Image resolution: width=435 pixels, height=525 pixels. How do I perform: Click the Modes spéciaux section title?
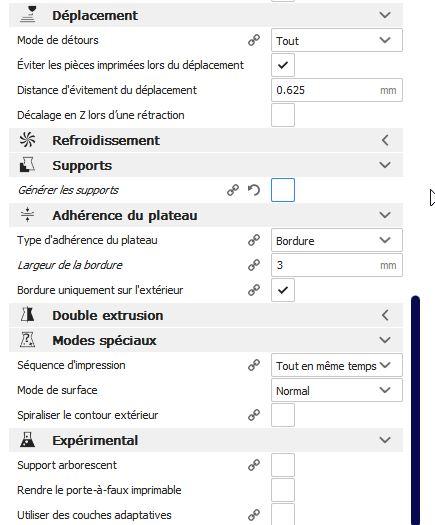click(x=104, y=341)
